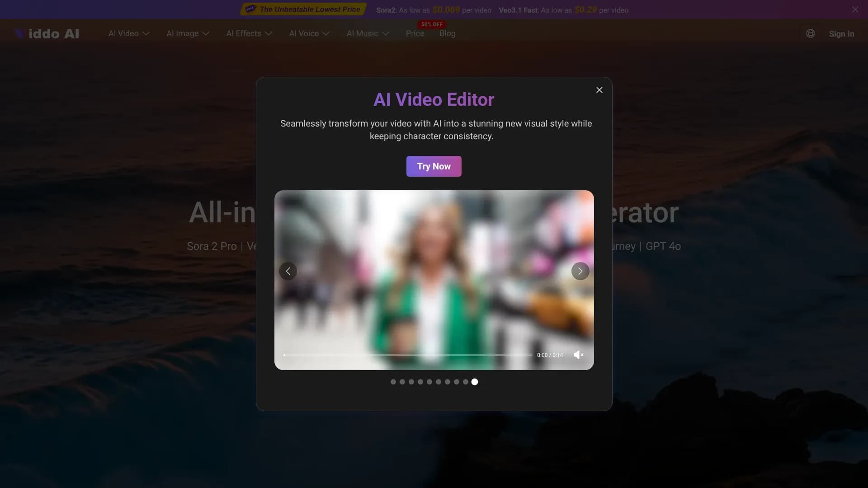The height and width of the screenshot is (488, 868).
Task: Expand the AI Image dropdown menu
Action: click(188, 33)
